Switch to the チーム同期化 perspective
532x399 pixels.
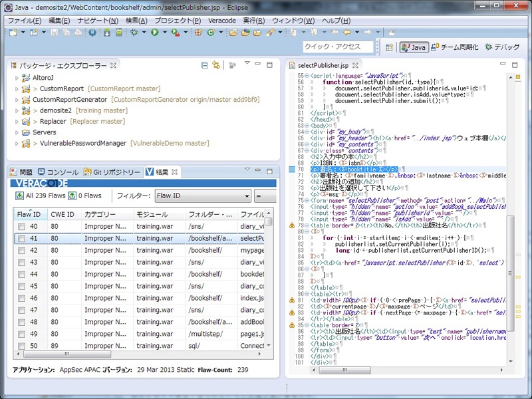click(x=455, y=47)
